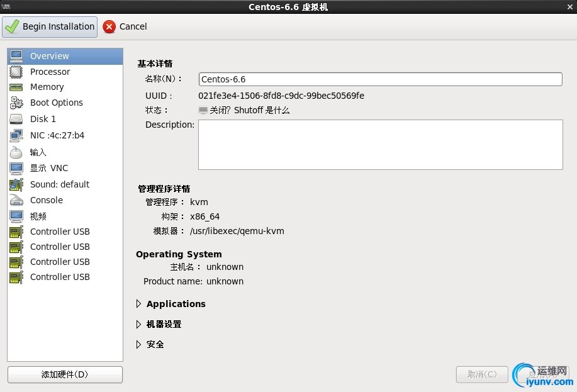Viewport: 577px width, 392px height.
Task: Click the kvm hypervisor value
Action: pos(199,202)
